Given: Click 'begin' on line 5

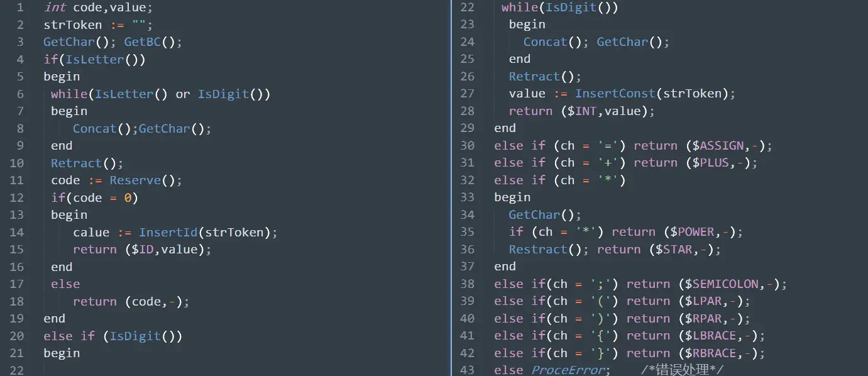Looking at the screenshot, I should tap(62, 77).
